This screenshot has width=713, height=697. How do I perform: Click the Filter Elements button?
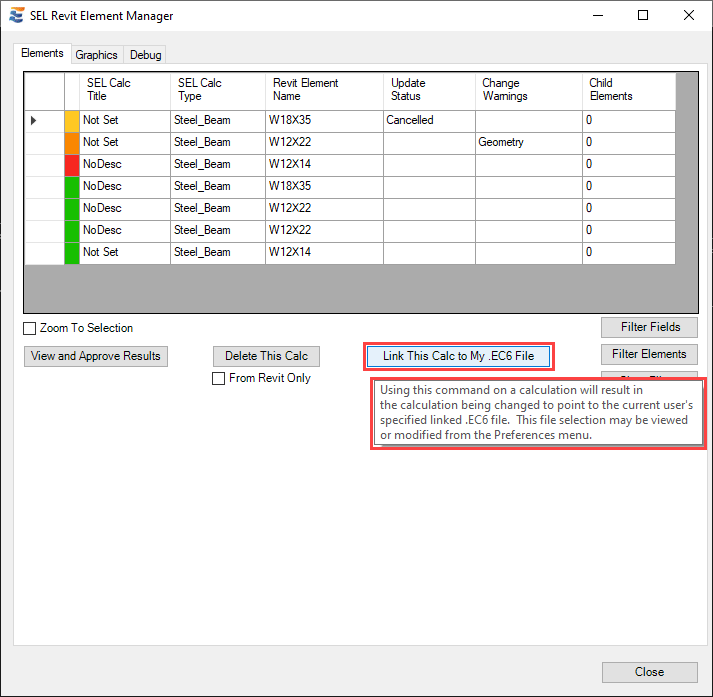pos(648,354)
